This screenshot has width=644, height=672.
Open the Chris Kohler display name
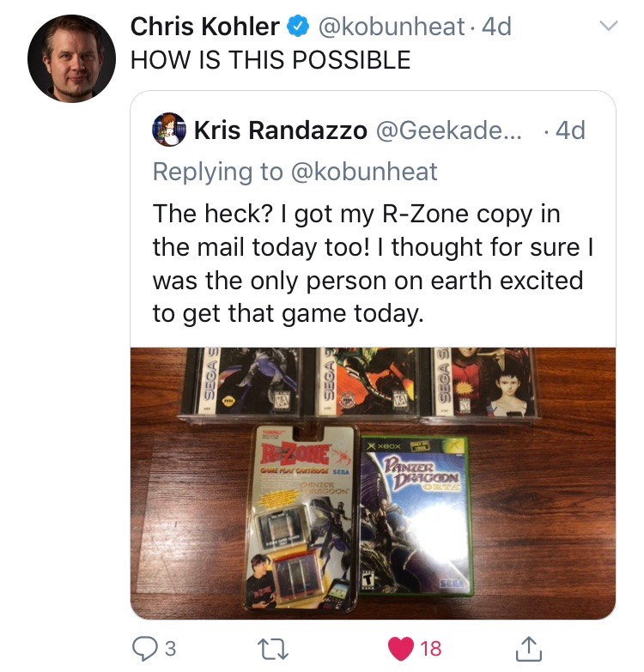(x=205, y=27)
